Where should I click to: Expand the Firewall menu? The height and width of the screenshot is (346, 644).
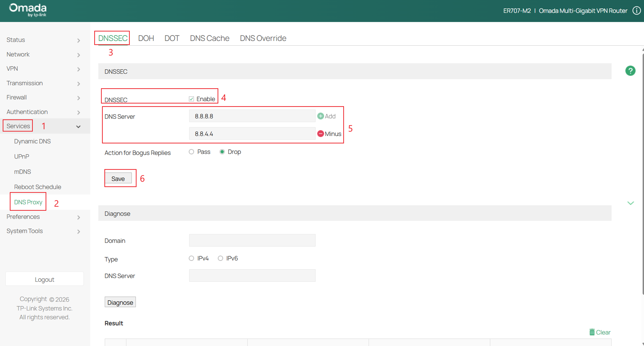pos(45,97)
